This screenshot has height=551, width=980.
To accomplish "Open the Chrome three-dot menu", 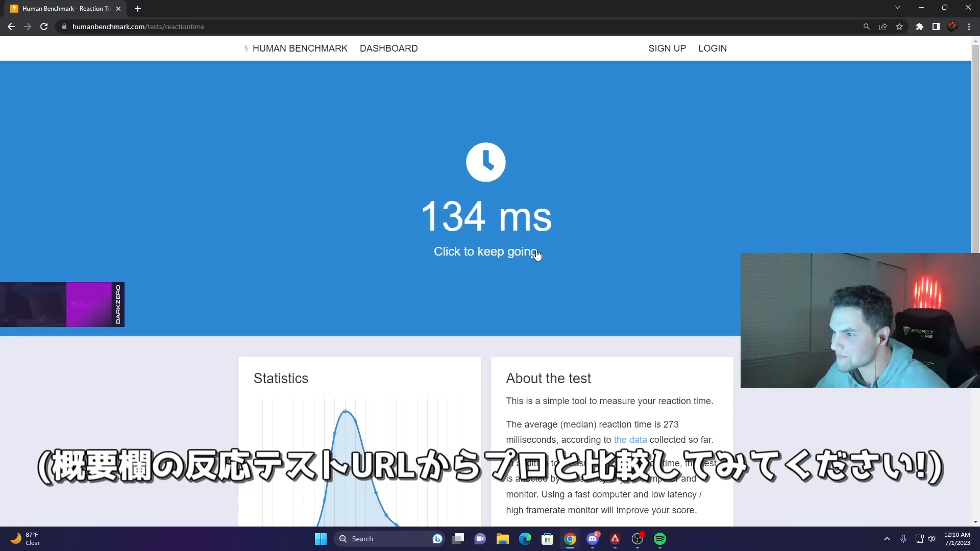I will [969, 27].
